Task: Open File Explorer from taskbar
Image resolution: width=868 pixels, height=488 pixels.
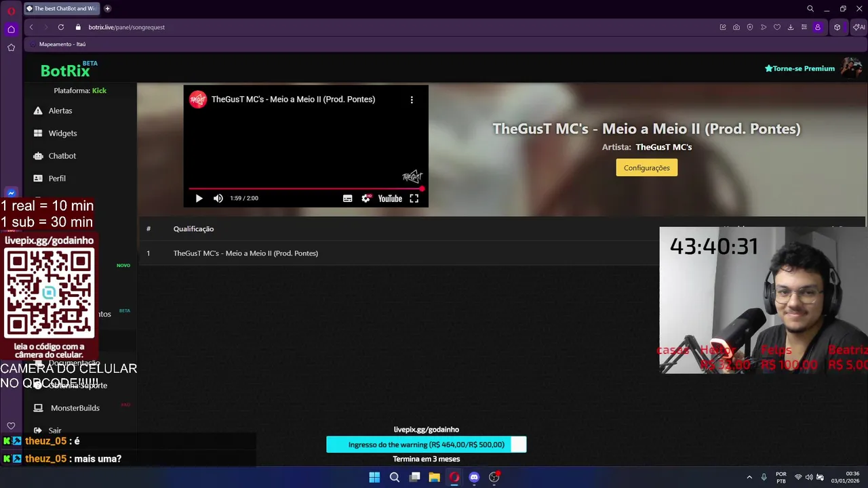Action: (x=434, y=477)
